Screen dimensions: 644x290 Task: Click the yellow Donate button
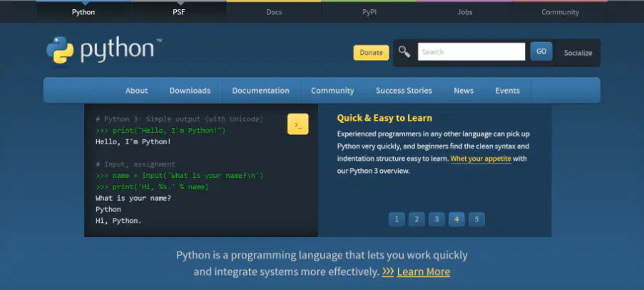(x=372, y=53)
